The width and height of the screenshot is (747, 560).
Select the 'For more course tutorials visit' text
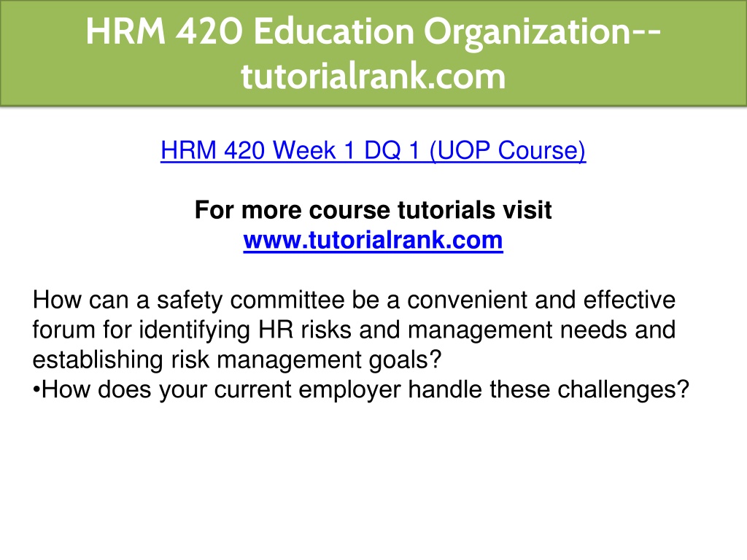coord(373,210)
